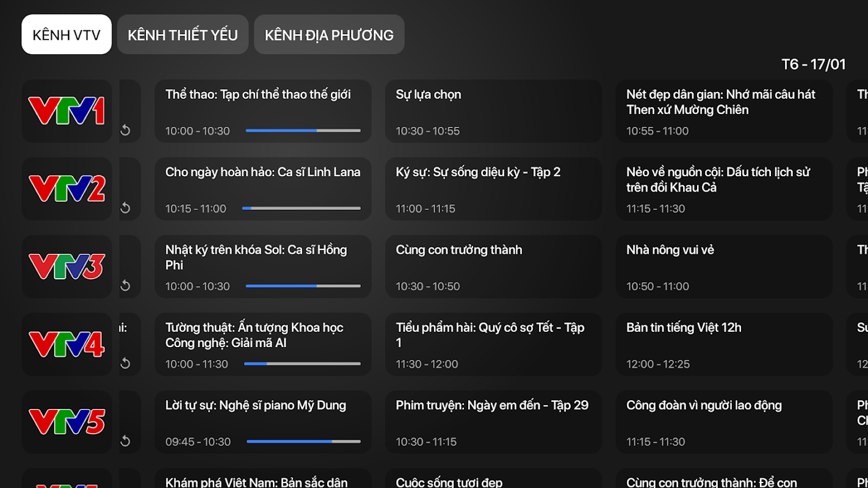The width and height of the screenshot is (868, 488).
Task: Open Nhà nông vui vẻ program card
Action: tap(724, 267)
